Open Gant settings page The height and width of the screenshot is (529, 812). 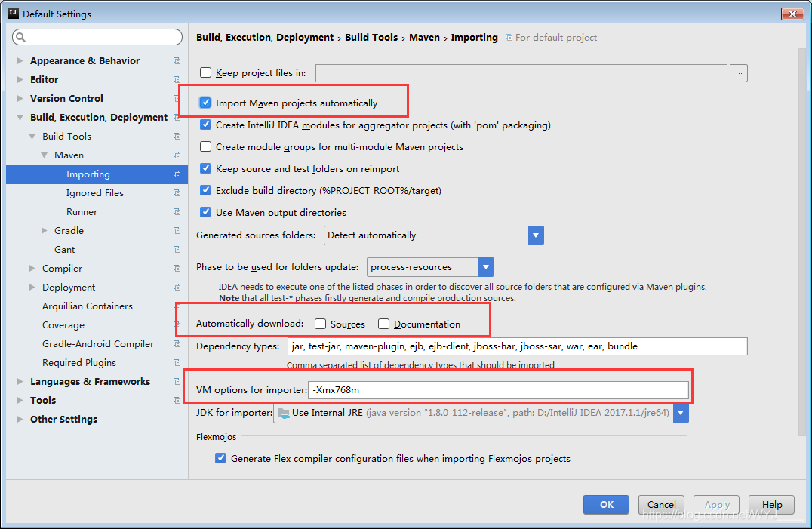(x=65, y=250)
